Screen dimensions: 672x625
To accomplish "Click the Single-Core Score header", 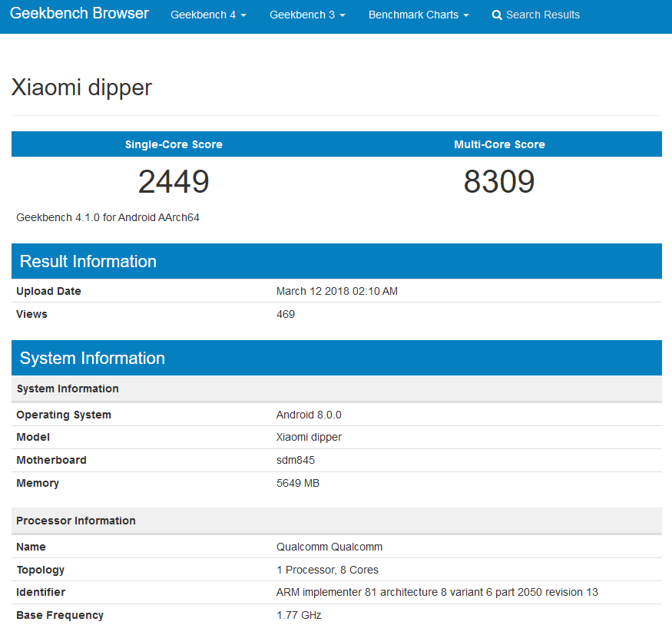I will [174, 144].
